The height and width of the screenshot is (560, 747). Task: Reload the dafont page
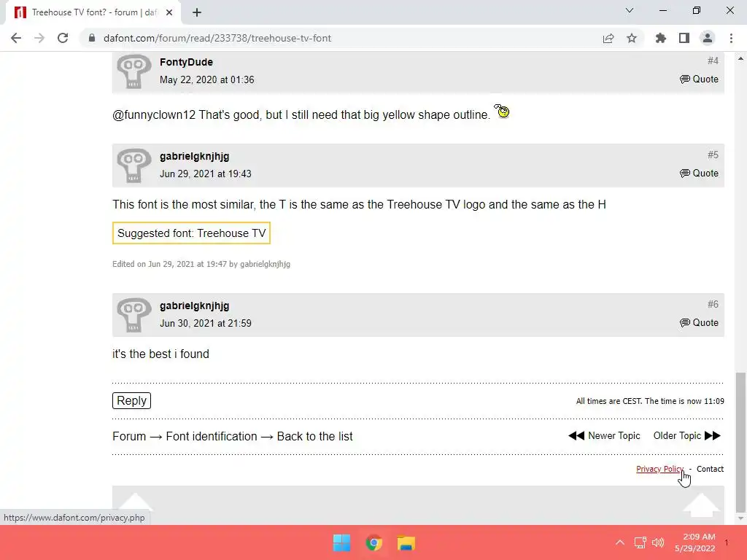[63, 38]
